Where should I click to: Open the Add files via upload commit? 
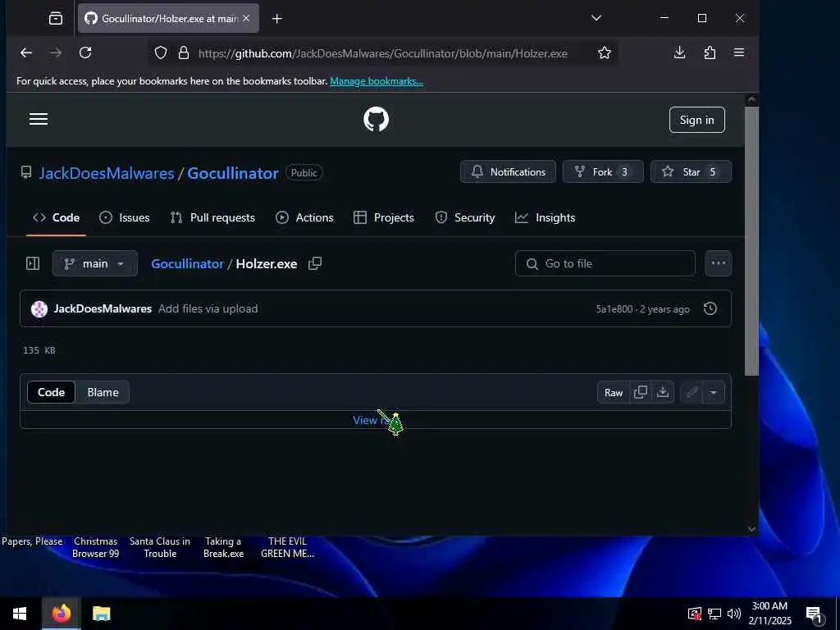pyautogui.click(x=208, y=308)
